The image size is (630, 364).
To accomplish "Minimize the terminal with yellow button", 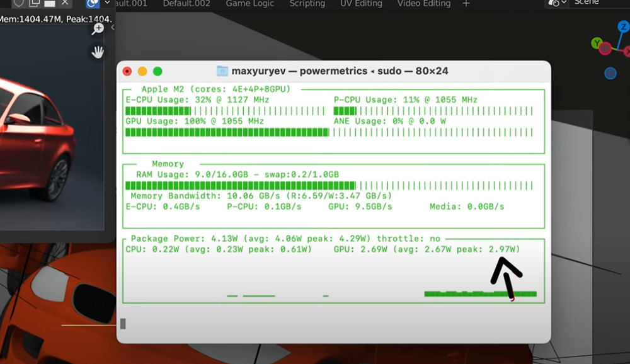I will click(x=142, y=71).
